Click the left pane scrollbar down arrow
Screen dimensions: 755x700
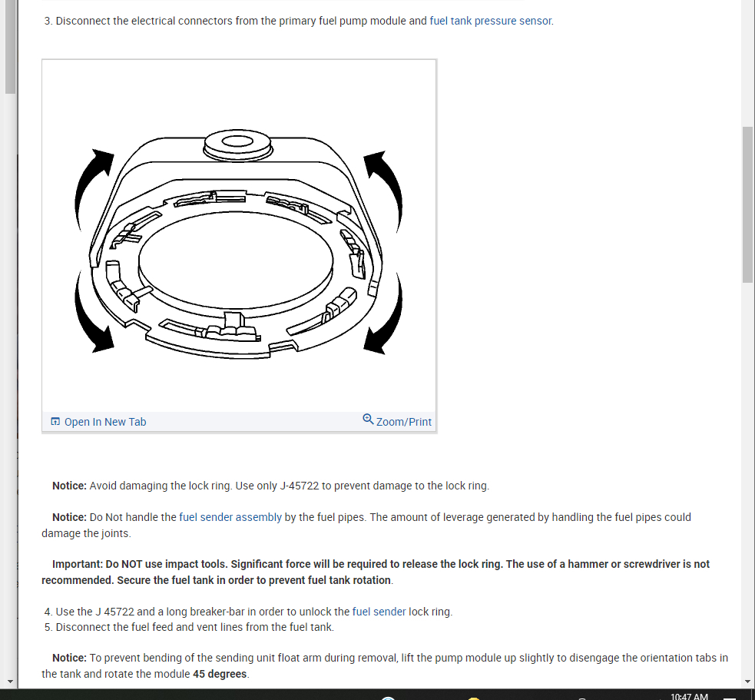10,682
